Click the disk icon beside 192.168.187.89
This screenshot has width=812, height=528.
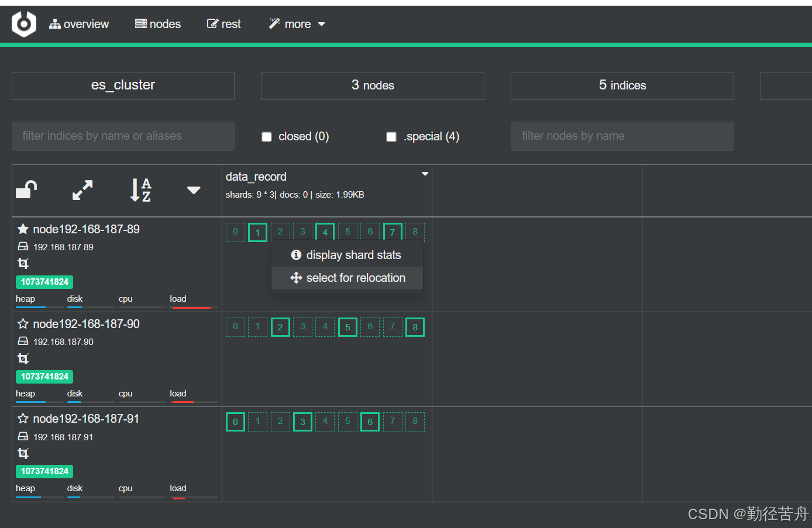coord(23,247)
